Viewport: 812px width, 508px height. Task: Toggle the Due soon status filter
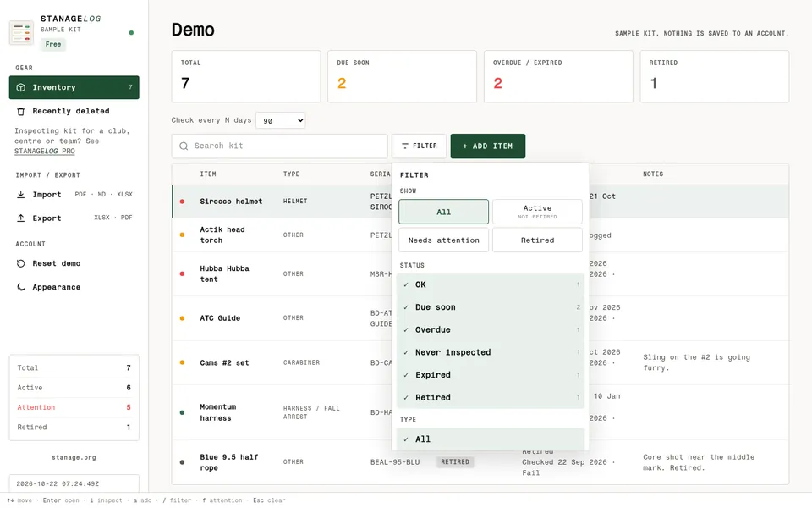pyautogui.click(x=491, y=307)
